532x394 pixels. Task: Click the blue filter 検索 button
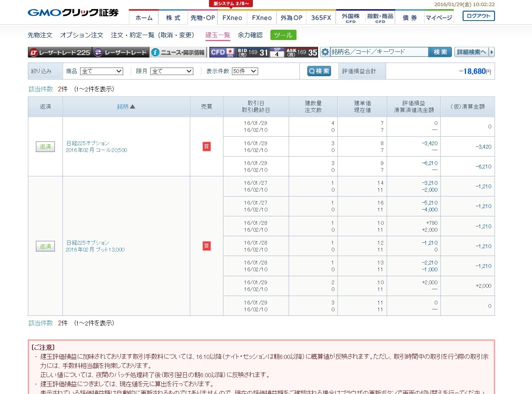(x=319, y=71)
